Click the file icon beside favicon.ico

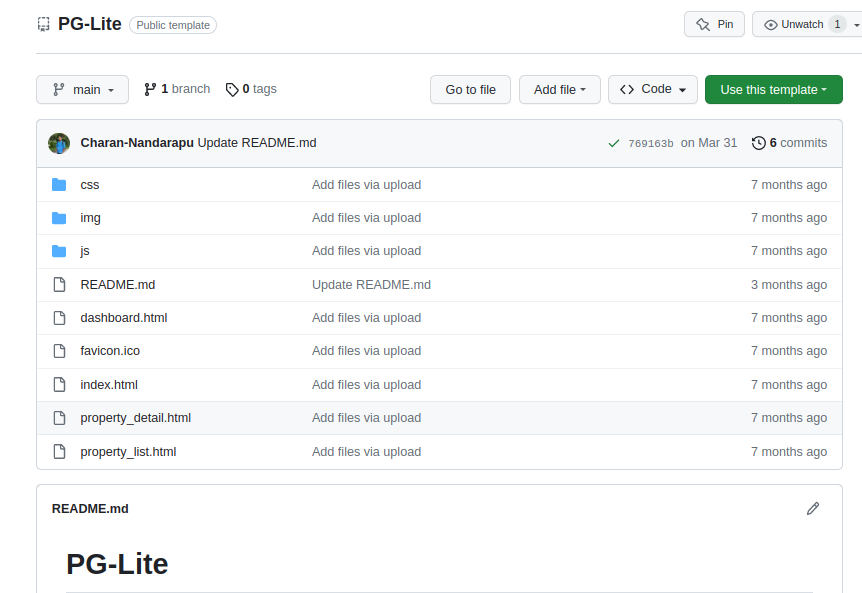click(59, 351)
